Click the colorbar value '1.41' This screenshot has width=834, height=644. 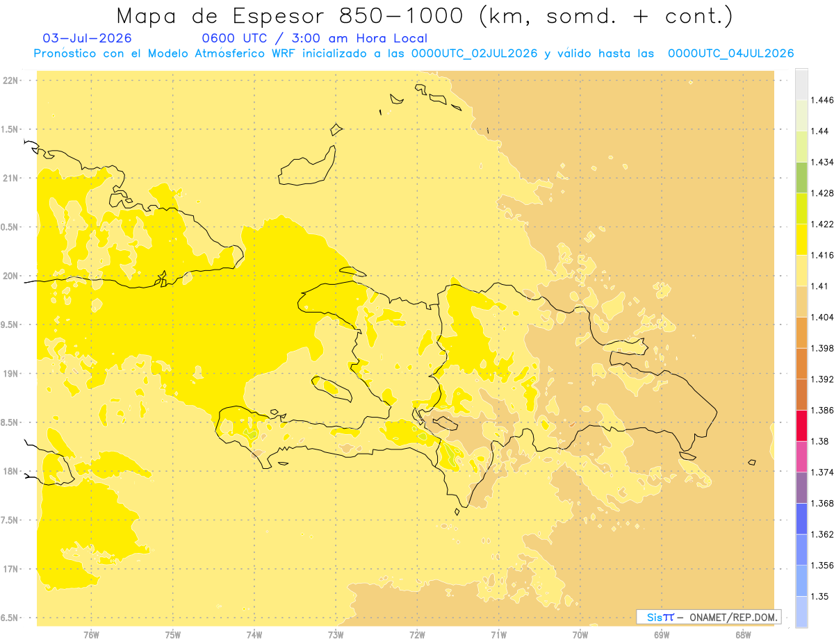[819, 286]
